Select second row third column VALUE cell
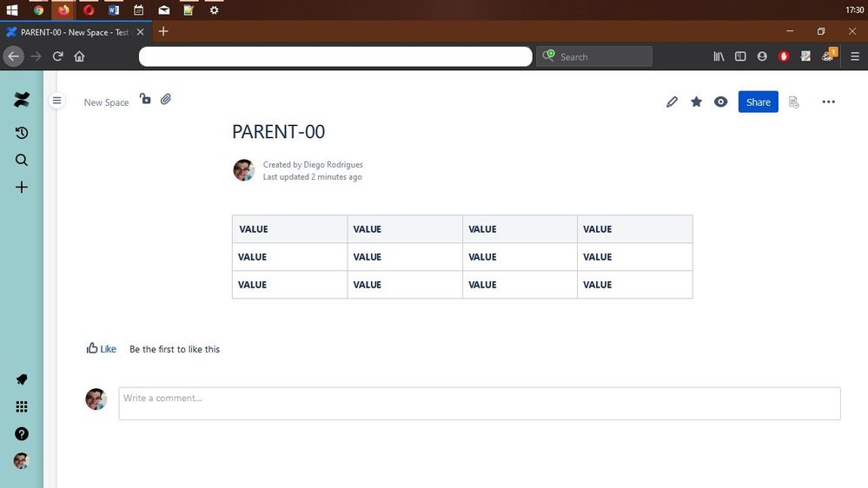The width and height of the screenshot is (868, 488). coord(520,257)
